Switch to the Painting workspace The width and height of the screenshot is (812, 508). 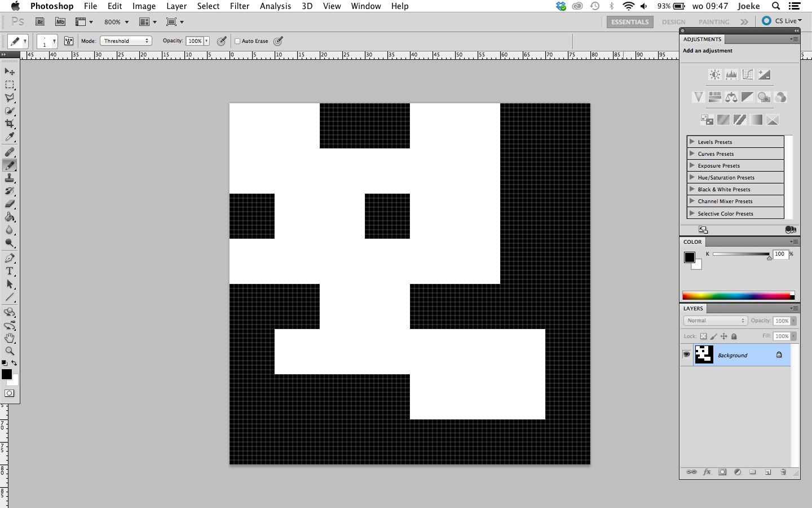714,22
